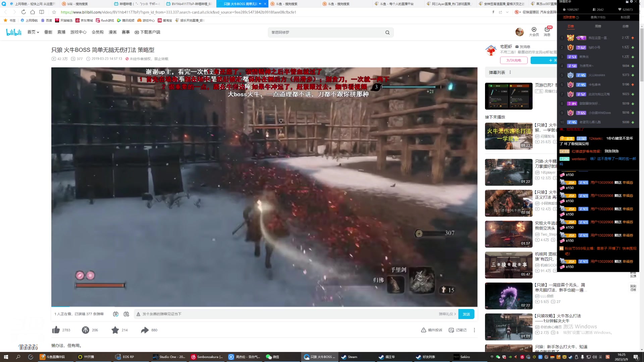Open 弹幕列表 three-dot menu
Image resolution: width=644 pixels, height=362 pixels.
coord(510,72)
